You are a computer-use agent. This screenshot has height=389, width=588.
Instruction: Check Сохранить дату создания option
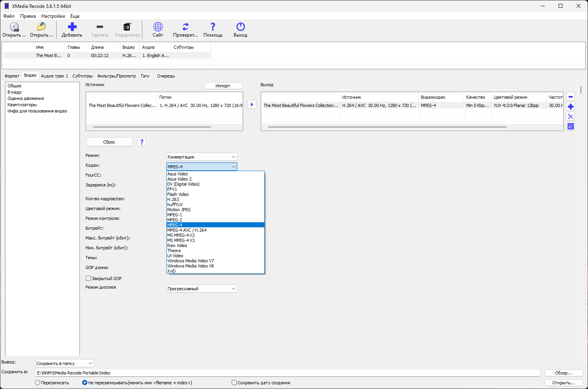click(x=234, y=383)
